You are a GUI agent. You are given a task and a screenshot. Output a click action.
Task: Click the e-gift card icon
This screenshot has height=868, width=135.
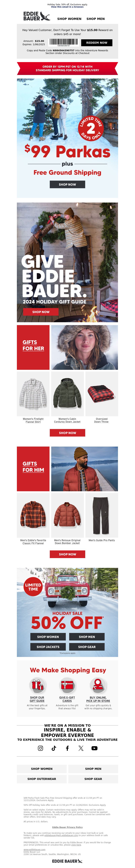[67, 685]
